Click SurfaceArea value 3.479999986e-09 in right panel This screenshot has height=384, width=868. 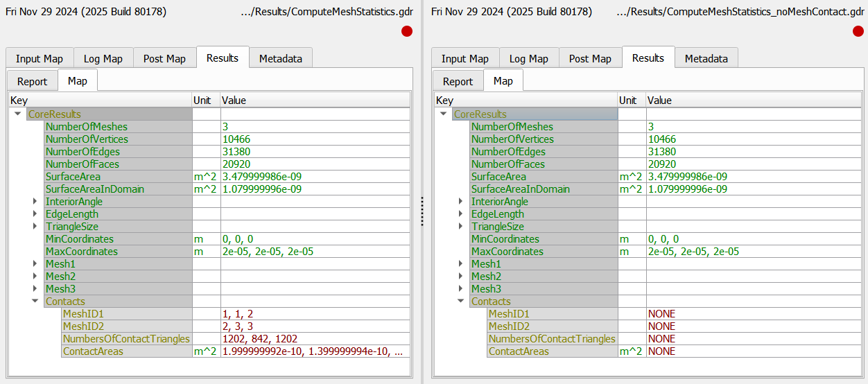688,177
